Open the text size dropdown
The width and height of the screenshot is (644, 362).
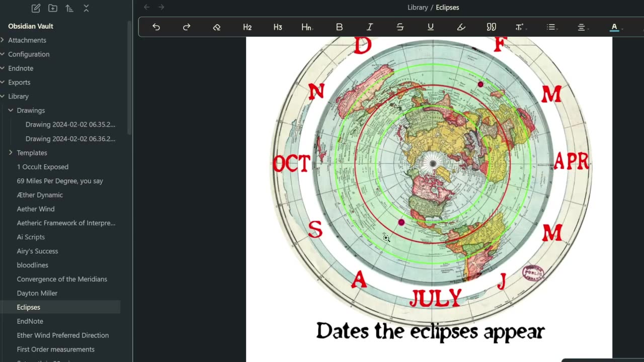click(x=520, y=27)
